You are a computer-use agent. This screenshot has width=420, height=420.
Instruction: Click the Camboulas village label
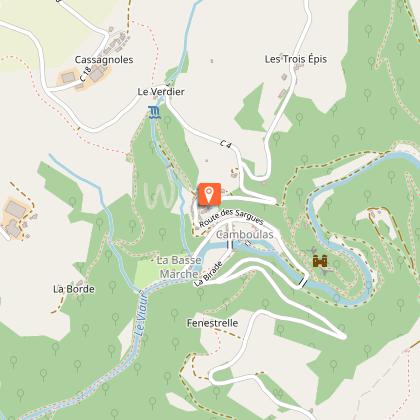pyautogui.click(x=245, y=235)
